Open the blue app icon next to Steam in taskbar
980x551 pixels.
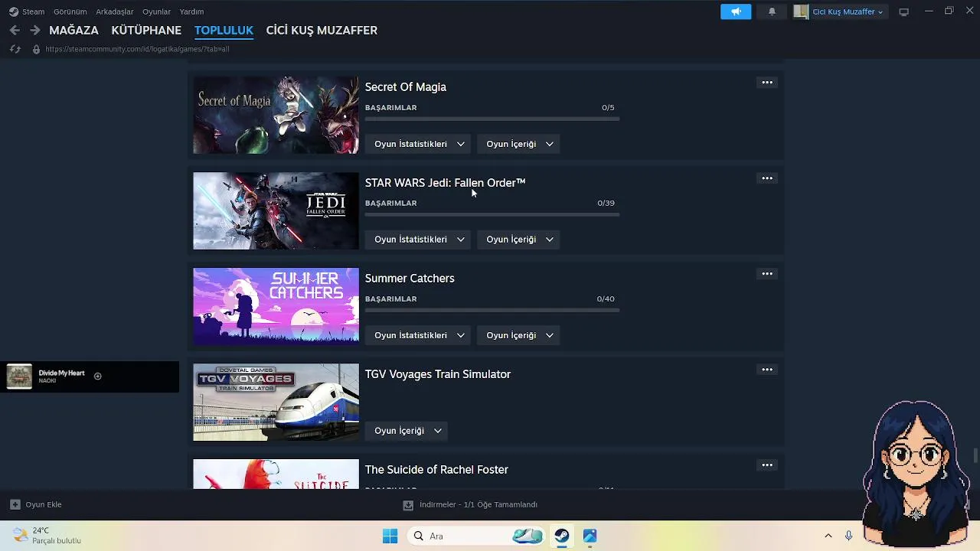590,536
